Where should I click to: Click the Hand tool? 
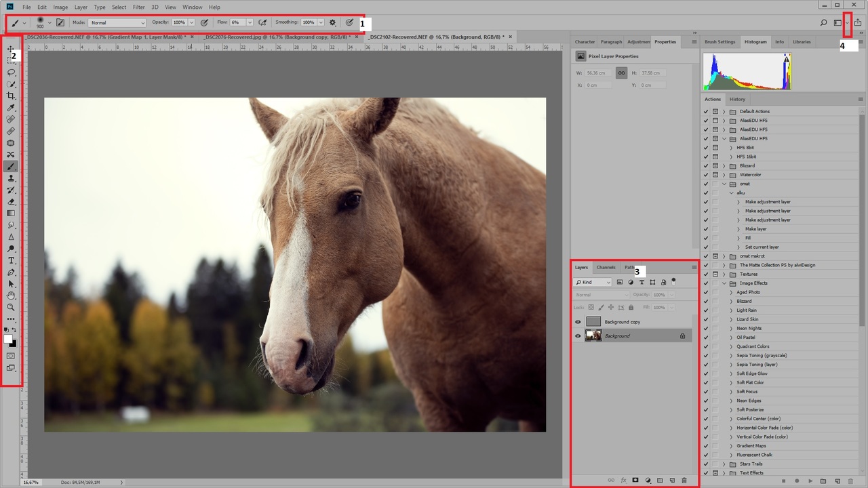click(11, 296)
